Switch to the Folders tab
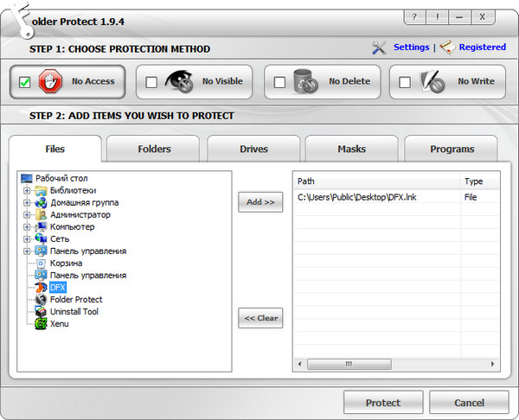 [154, 149]
